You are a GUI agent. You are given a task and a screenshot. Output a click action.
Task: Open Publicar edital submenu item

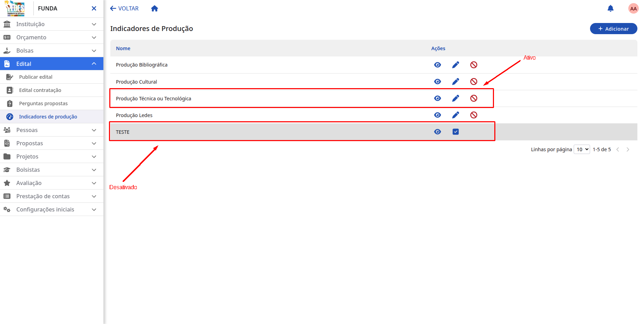click(52, 77)
